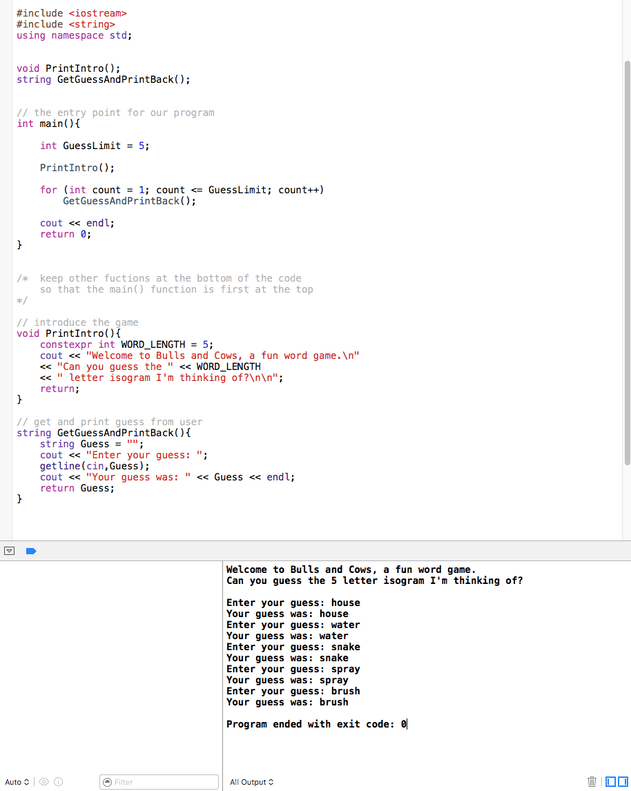The height and width of the screenshot is (791, 631).
Task: Click the code editor vertical scrollbar
Action: pos(627,262)
